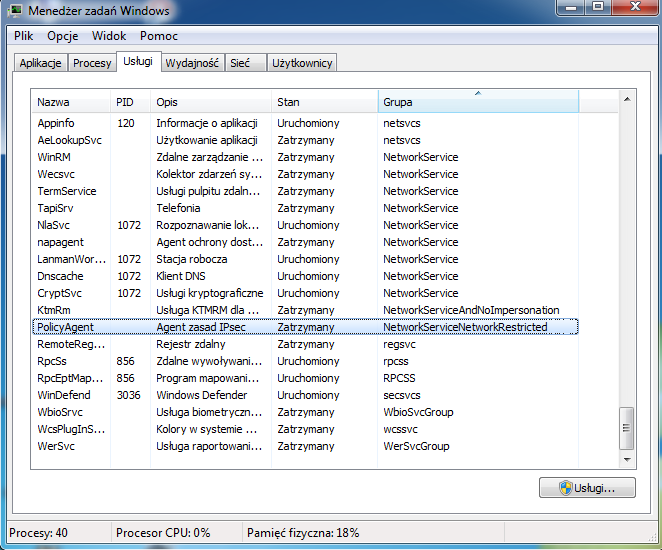Click the scrollbar down arrow

[x=627, y=459]
